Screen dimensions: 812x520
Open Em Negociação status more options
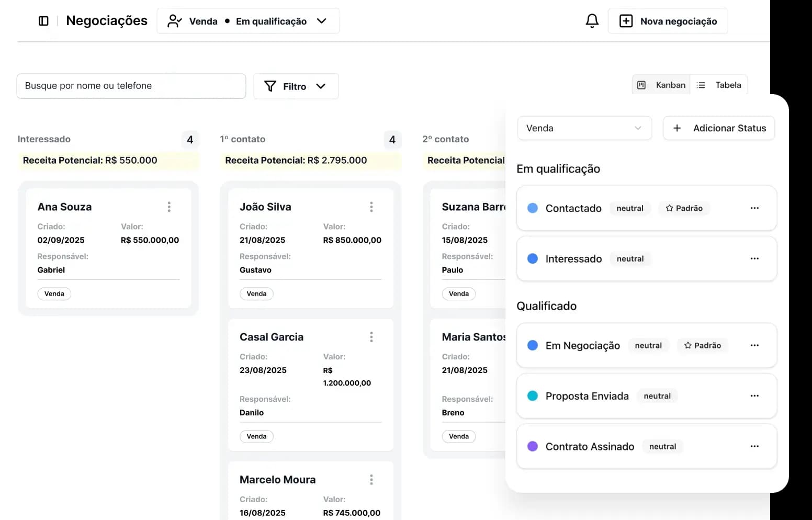coord(754,345)
